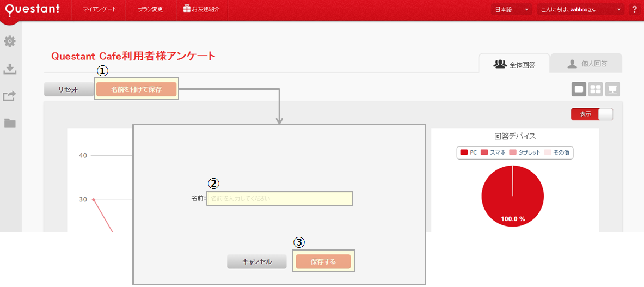This screenshot has width=644, height=287.
Task: Click 名前を付けて保存 button
Action: [x=136, y=89]
